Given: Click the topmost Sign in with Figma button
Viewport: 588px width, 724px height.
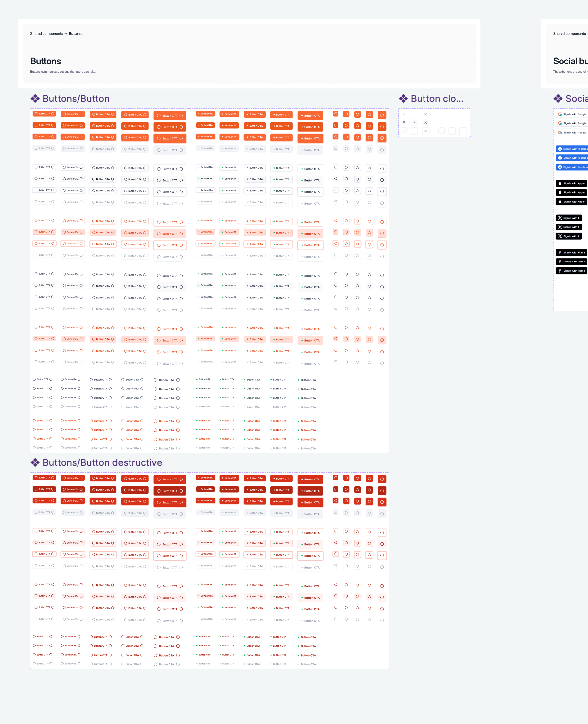Looking at the screenshot, I should (x=571, y=253).
